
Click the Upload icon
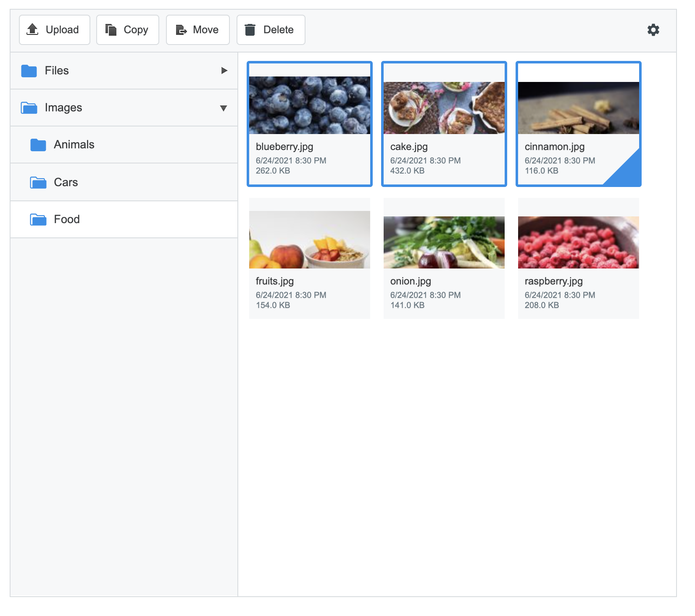click(x=33, y=29)
